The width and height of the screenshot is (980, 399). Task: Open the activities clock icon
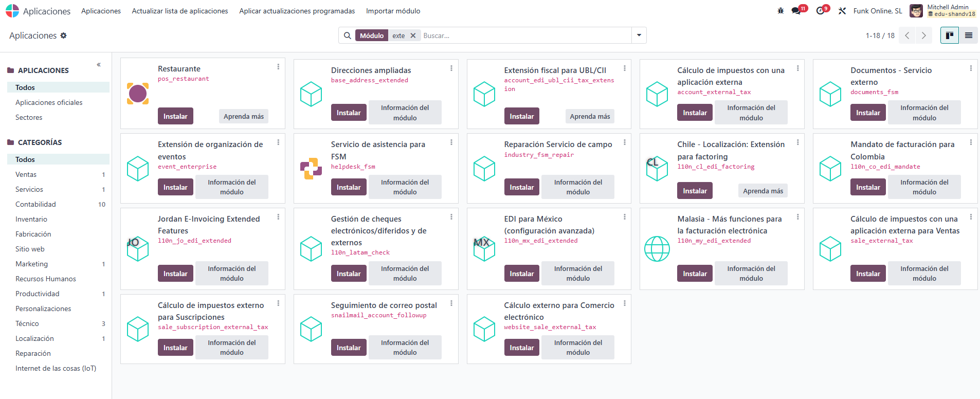click(x=820, y=11)
